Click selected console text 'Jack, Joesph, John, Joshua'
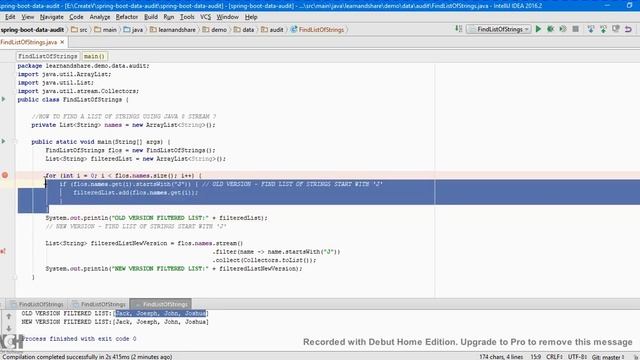640x360 pixels. (160, 313)
